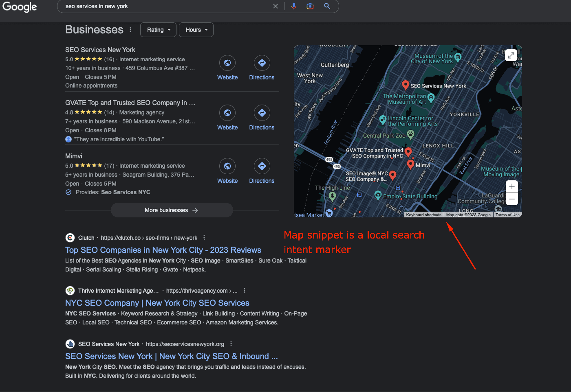
Task: Expand the map to full view
Action: (511, 55)
